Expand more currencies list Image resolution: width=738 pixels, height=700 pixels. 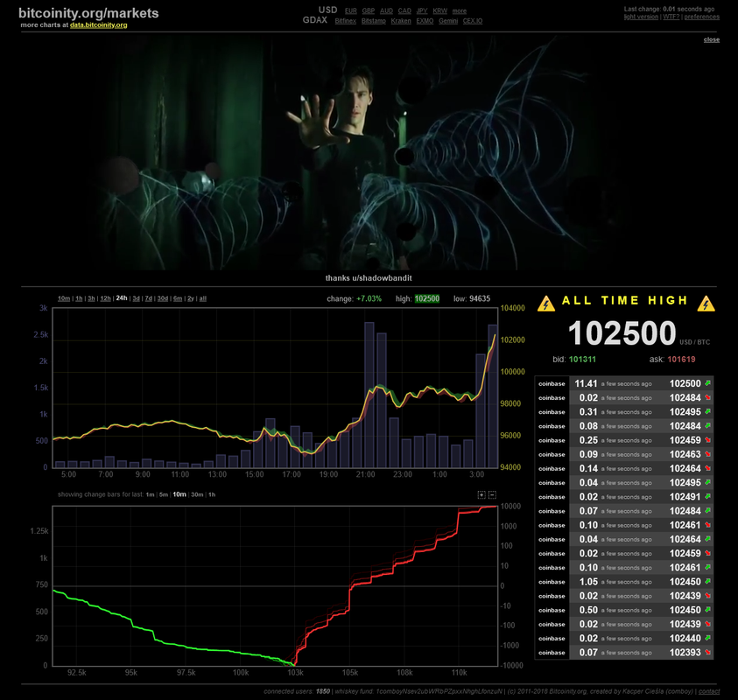[x=460, y=10]
